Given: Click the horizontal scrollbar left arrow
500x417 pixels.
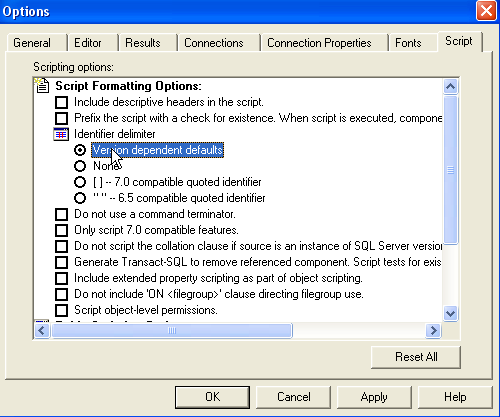Looking at the screenshot, I should point(42,331).
